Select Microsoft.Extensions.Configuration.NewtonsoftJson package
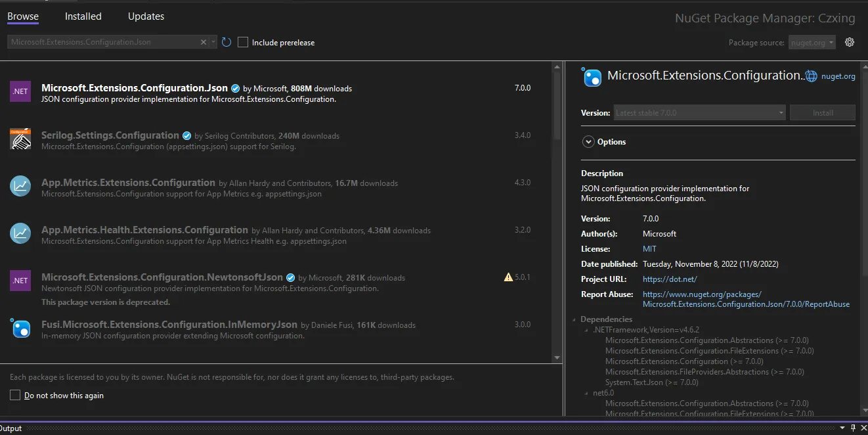This screenshot has width=868, height=435. [x=276, y=288]
